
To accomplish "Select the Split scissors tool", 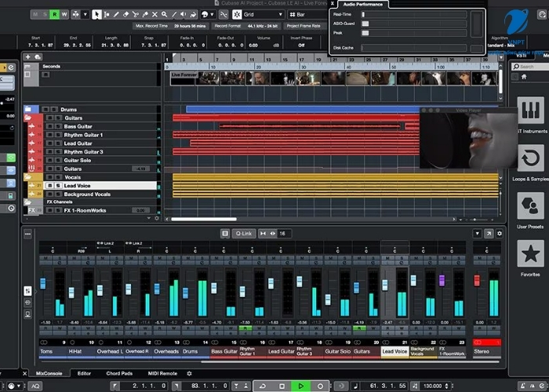I will [x=136, y=14].
